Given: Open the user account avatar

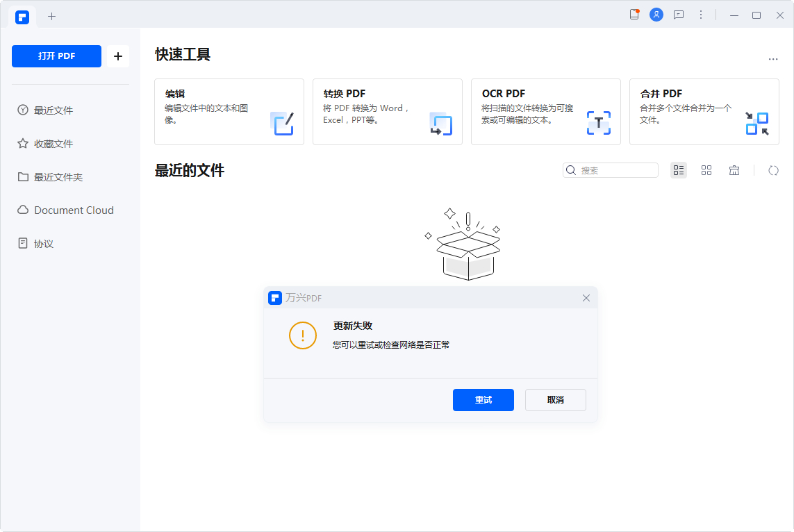Looking at the screenshot, I should click(656, 15).
